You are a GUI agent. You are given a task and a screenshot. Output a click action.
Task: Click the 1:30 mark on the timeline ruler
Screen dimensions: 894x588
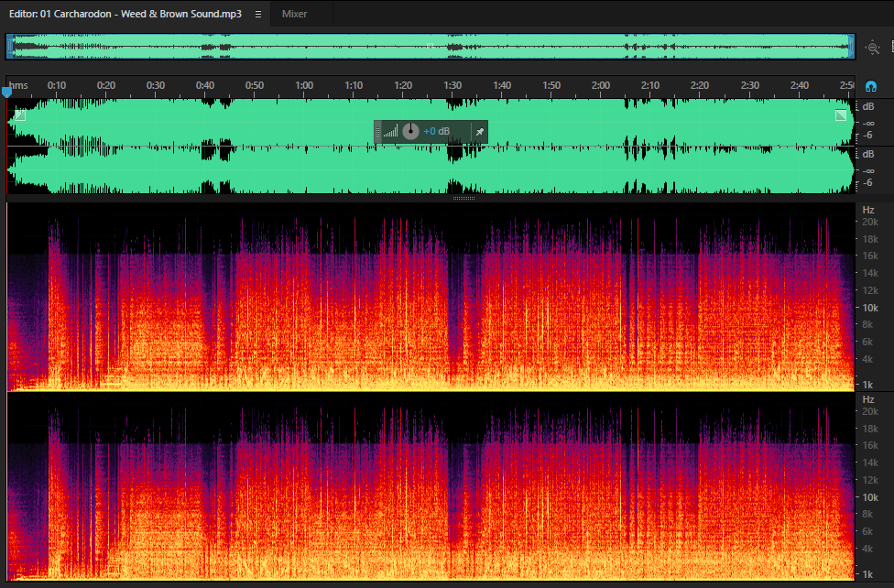[452, 85]
